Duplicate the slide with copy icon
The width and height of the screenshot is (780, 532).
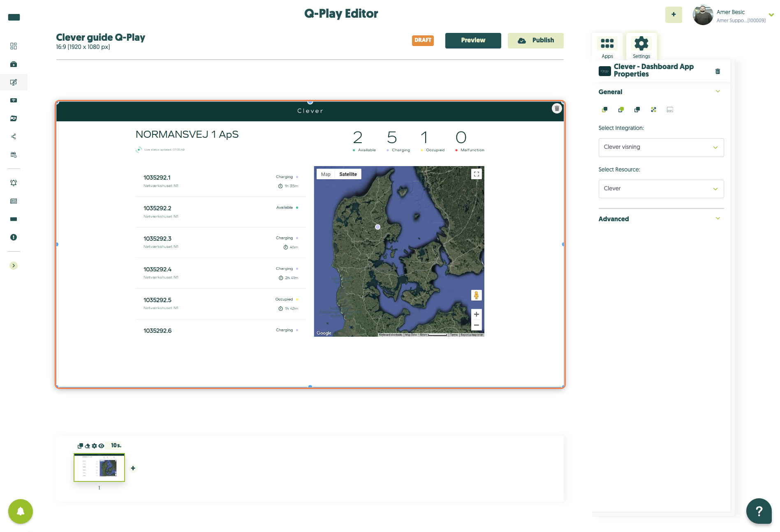coord(80,446)
